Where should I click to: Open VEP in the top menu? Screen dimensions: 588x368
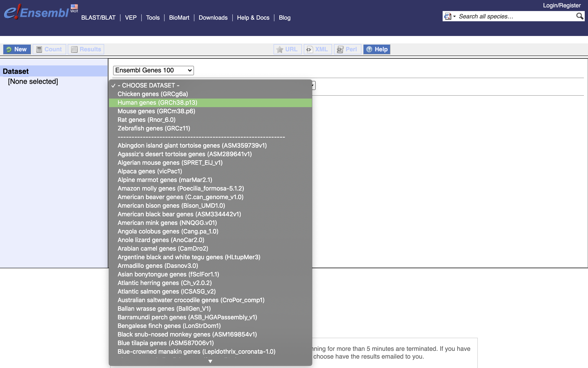131,18
